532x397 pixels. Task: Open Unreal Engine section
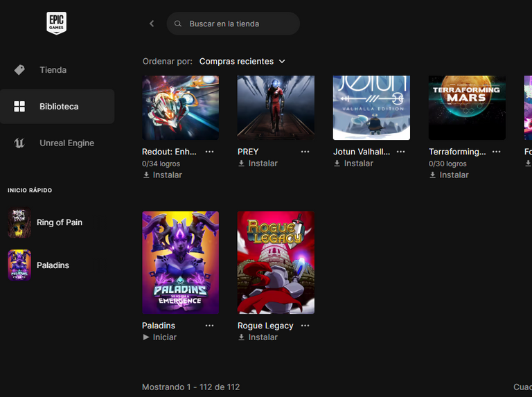point(57,143)
